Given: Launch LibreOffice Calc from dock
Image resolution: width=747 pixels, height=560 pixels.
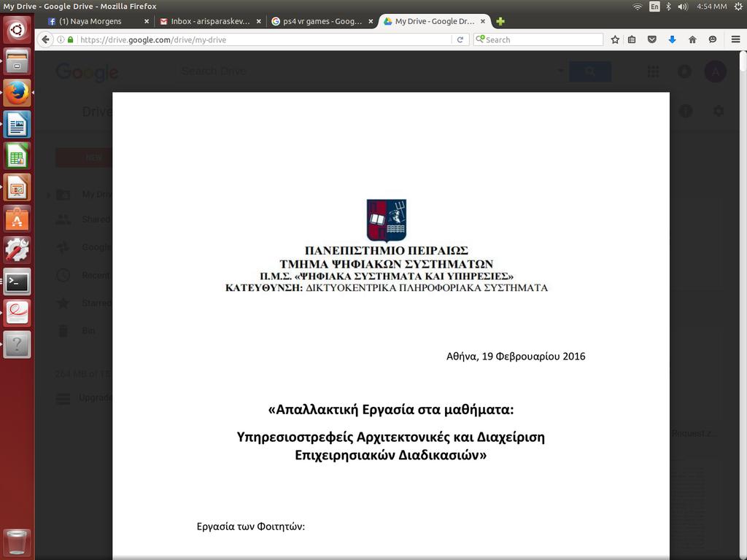Looking at the screenshot, I should [x=18, y=155].
